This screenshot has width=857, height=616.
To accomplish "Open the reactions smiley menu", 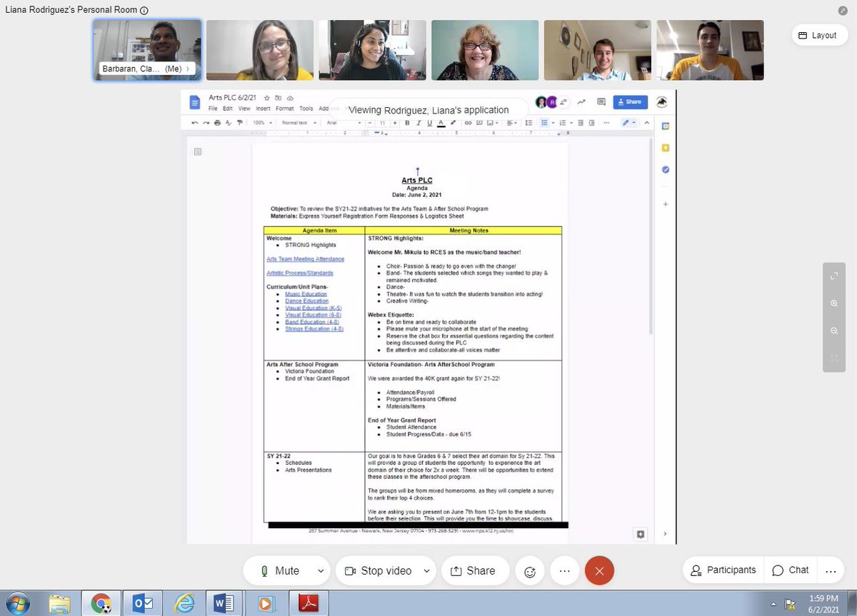I will pos(530,571).
